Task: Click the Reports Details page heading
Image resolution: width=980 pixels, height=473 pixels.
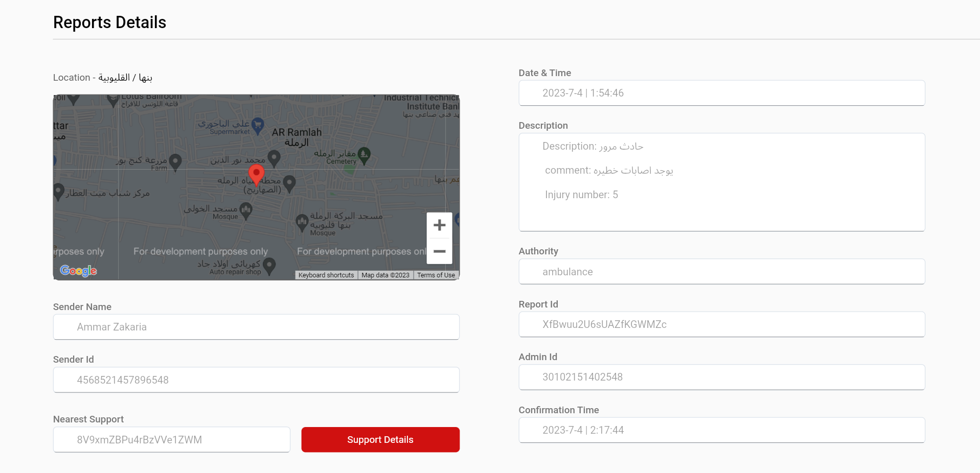Action: pos(109,22)
